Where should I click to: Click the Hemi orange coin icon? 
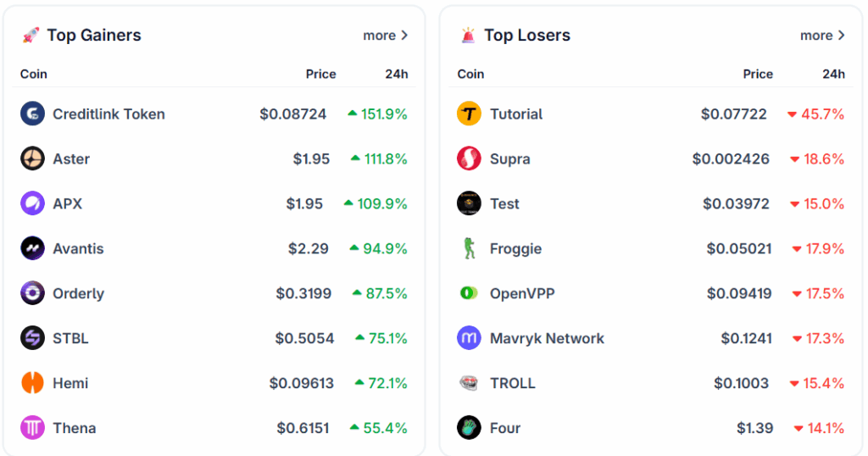(32, 383)
